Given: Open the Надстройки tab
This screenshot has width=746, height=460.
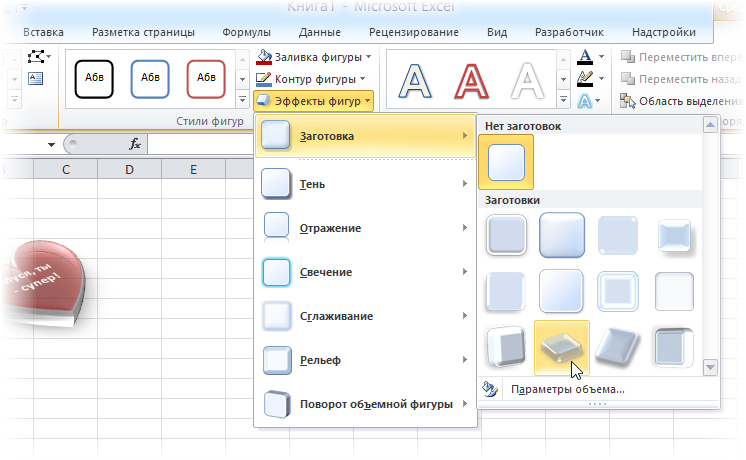Looking at the screenshot, I should coord(664,32).
